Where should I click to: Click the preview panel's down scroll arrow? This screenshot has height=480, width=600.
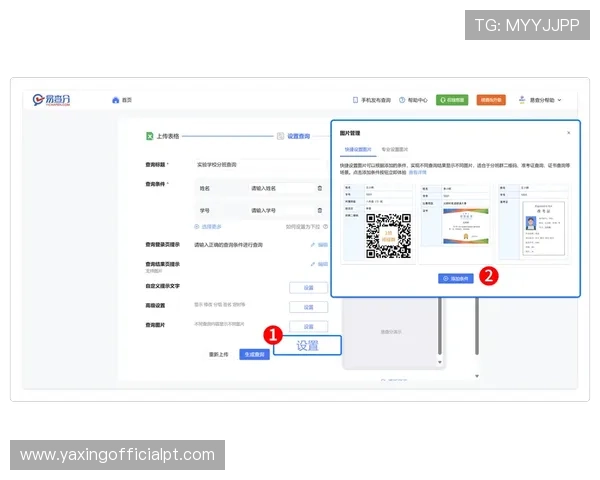tap(440, 362)
